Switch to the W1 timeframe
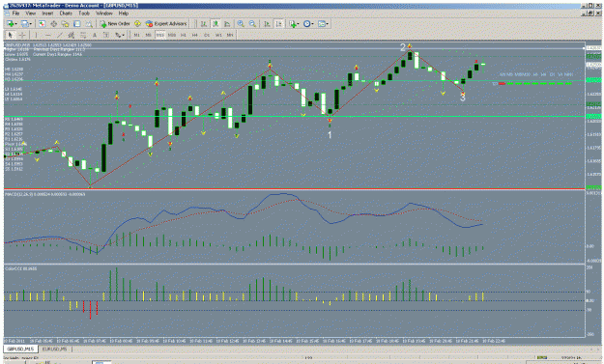 218,35
